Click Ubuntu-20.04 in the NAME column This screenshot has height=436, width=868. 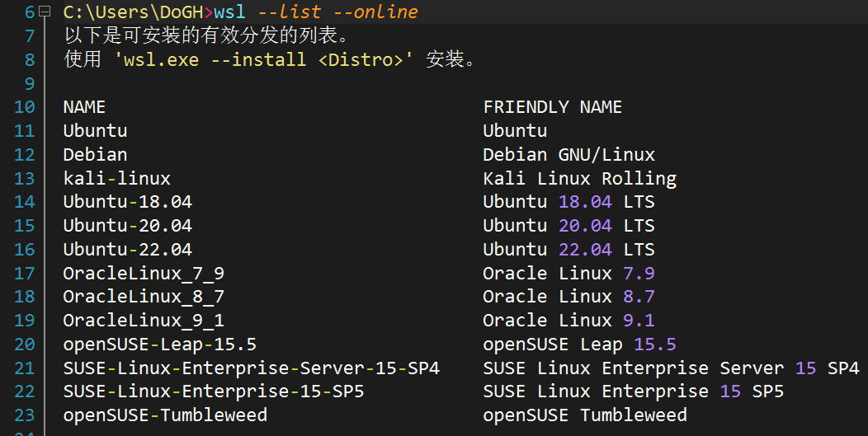(x=127, y=226)
